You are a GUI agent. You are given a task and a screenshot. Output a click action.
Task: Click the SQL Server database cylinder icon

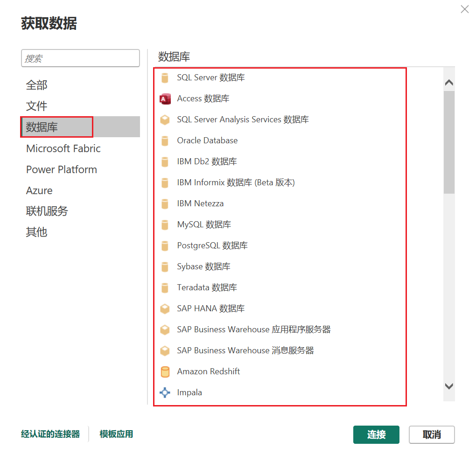tap(165, 78)
